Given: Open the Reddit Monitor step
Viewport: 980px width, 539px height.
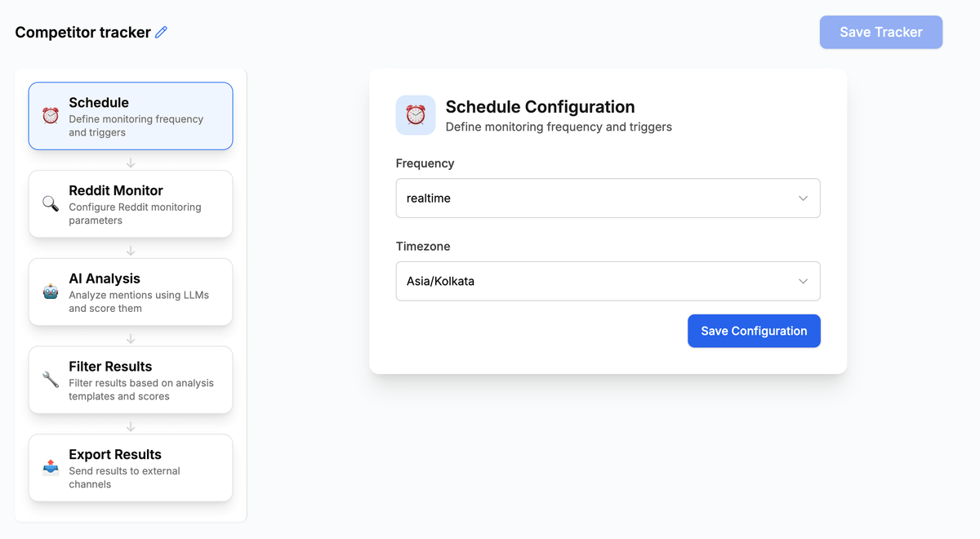Looking at the screenshot, I should coord(131,204).
